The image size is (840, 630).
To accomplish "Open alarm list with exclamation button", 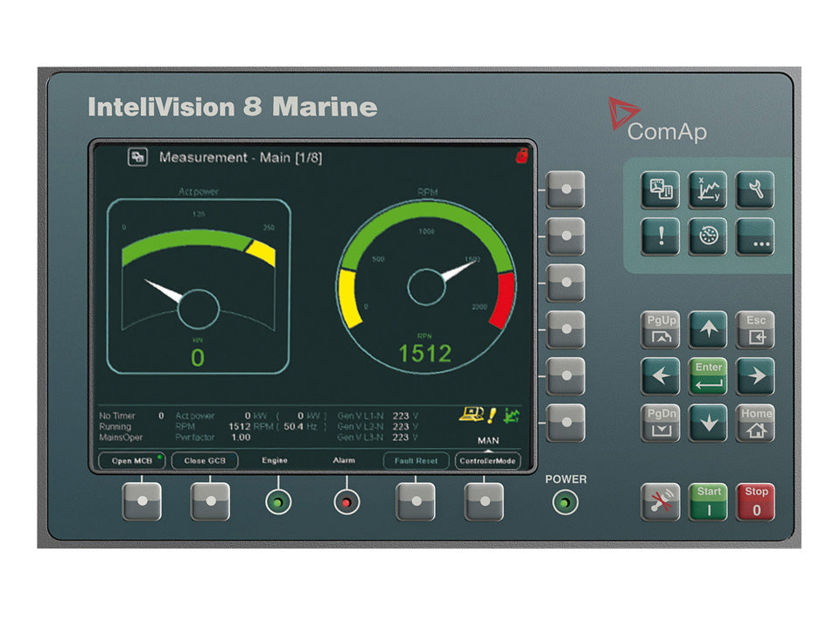I will pos(660,237).
